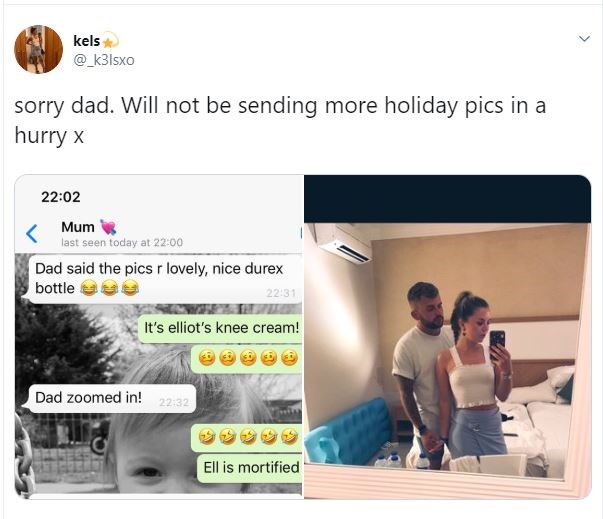Image resolution: width=603 pixels, height=519 pixels.
Task: Select the 'nice durex bottle' message bubble
Action: (x=165, y=279)
